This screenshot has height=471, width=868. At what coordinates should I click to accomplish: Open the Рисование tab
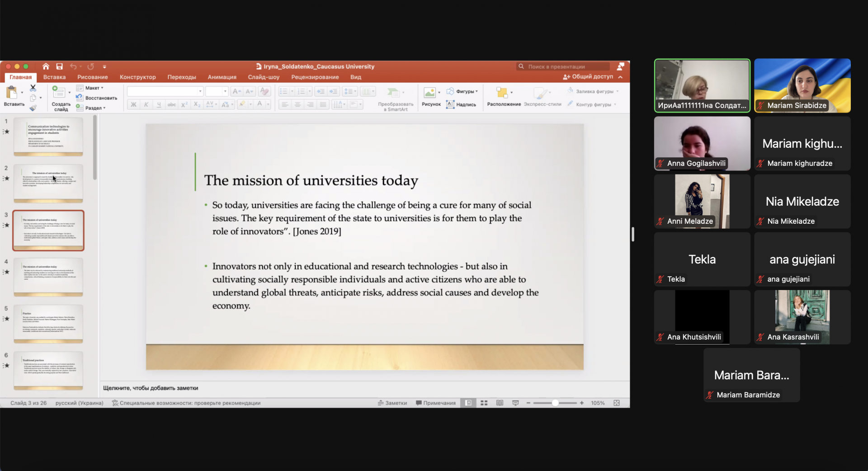pyautogui.click(x=92, y=77)
